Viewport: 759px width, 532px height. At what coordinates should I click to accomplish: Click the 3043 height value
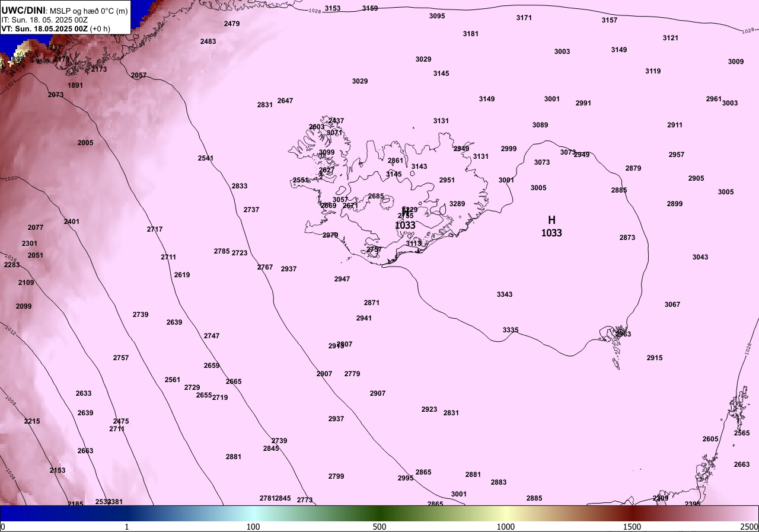tap(700, 257)
